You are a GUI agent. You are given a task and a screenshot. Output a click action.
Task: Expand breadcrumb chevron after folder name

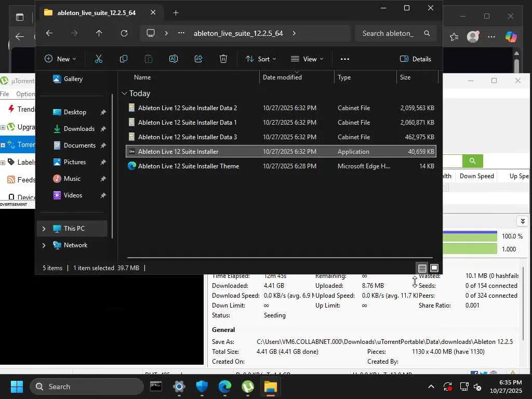coord(294,33)
